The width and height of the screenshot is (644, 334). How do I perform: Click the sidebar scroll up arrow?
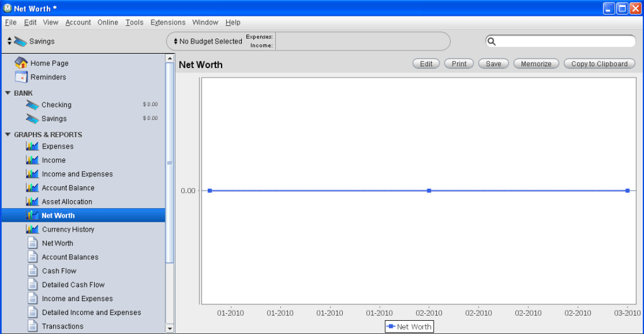click(x=170, y=58)
